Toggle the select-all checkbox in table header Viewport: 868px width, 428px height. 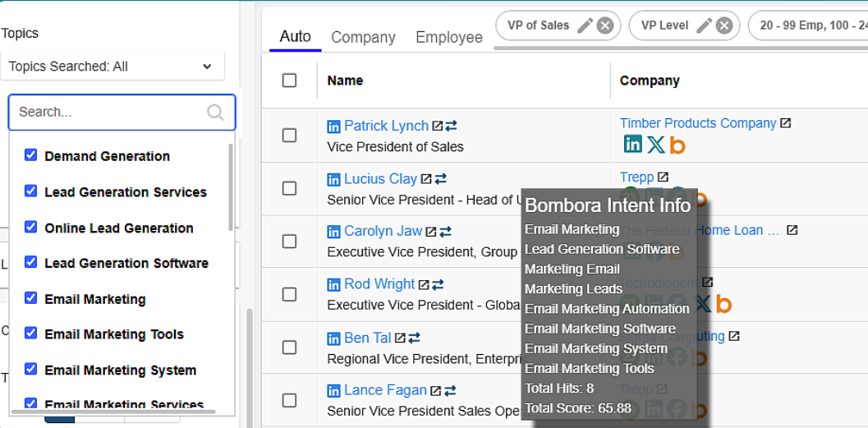289,81
